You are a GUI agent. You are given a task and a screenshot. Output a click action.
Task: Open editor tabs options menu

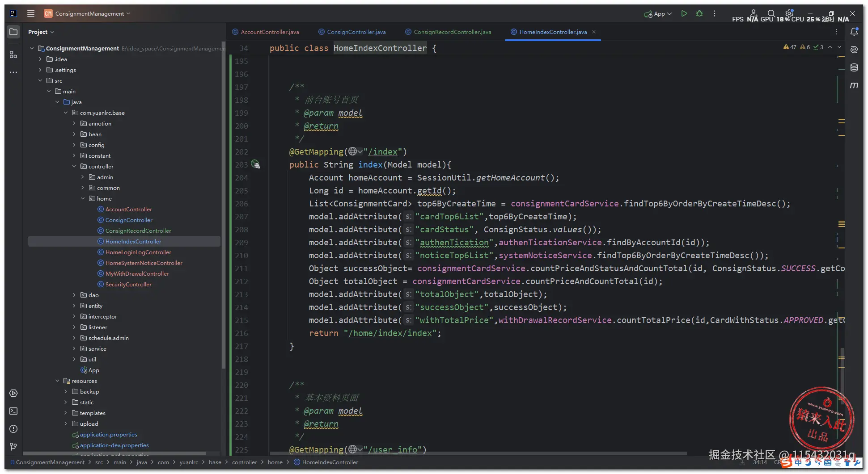836,32
